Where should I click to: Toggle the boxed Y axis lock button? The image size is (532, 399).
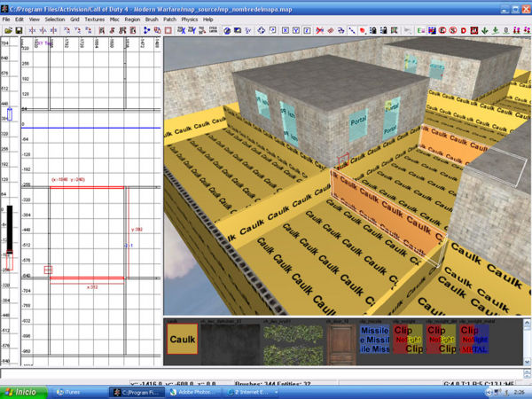coord(296,30)
